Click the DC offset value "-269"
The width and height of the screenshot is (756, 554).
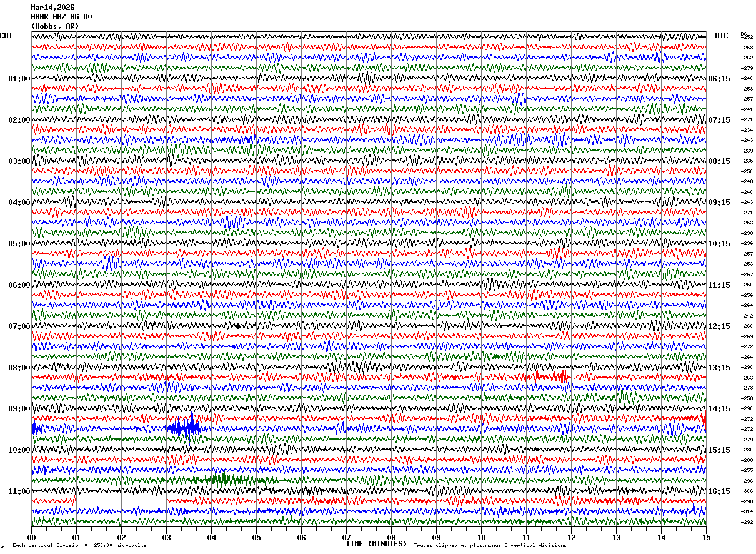coord(747,336)
